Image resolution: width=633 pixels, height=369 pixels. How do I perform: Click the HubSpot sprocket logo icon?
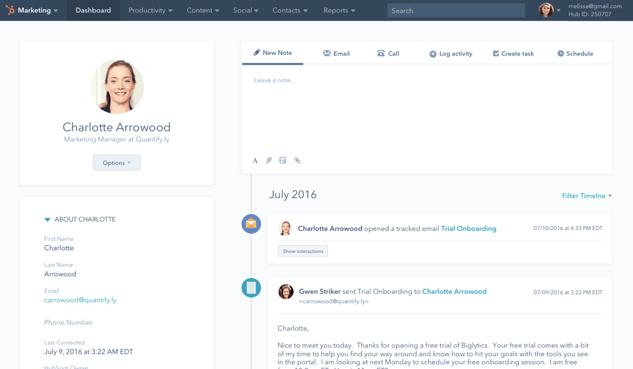tap(10, 10)
